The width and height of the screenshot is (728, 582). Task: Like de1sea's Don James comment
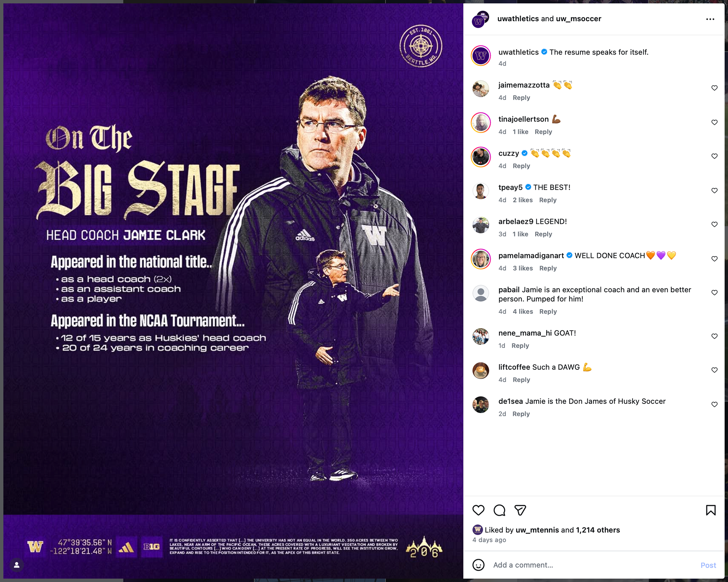714,404
